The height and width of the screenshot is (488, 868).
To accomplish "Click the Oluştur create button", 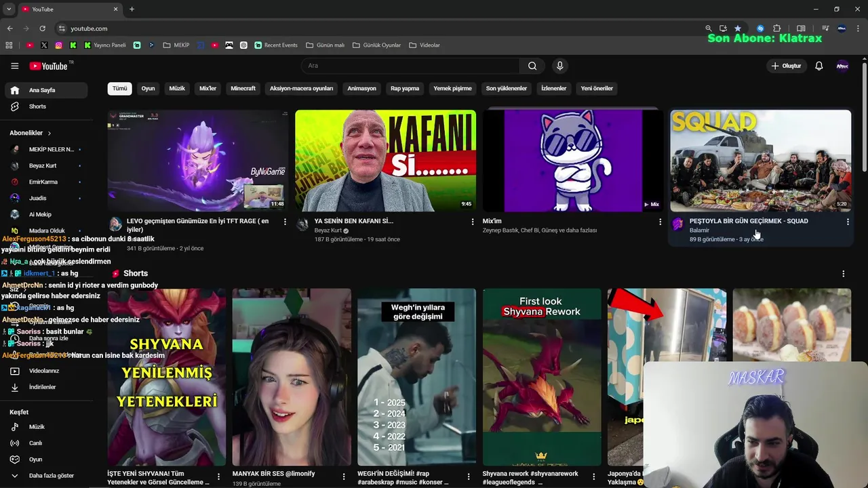I will point(786,66).
